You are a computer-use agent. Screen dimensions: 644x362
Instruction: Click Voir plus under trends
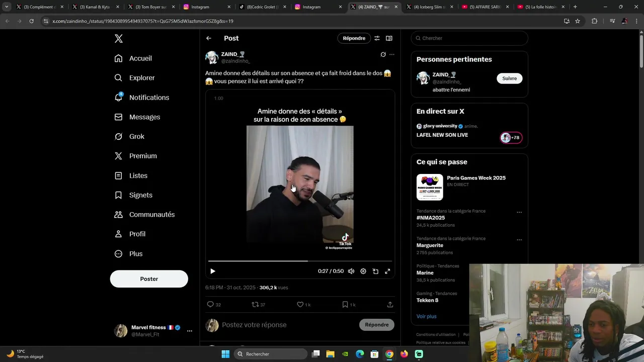[427, 316]
